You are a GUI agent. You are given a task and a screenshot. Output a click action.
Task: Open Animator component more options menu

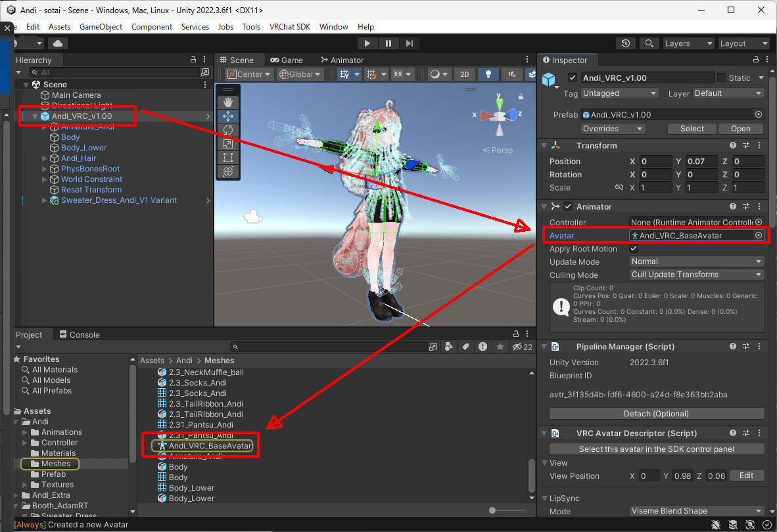tap(760, 206)
